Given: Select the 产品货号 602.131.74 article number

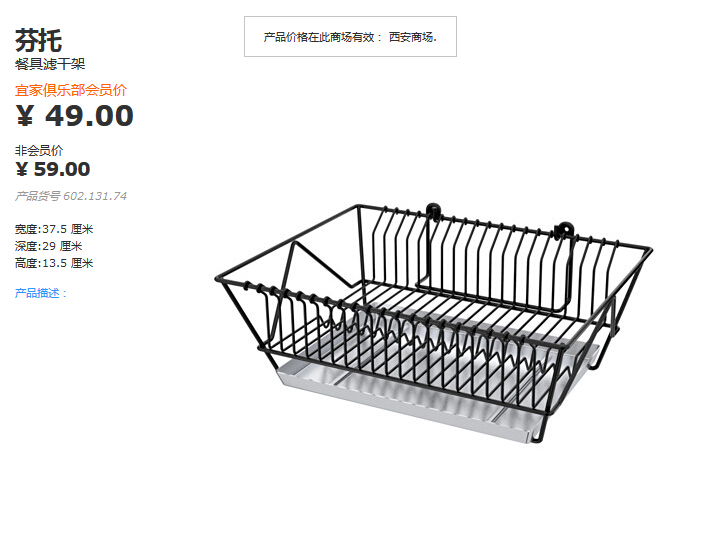Looking at the screenshot, I should (x=71, y=196).
